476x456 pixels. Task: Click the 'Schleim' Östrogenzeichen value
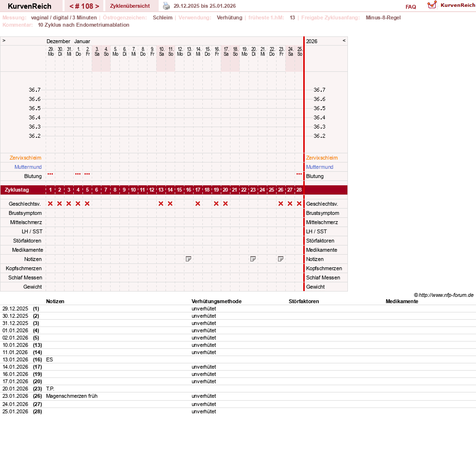click(x=163, y=17)
